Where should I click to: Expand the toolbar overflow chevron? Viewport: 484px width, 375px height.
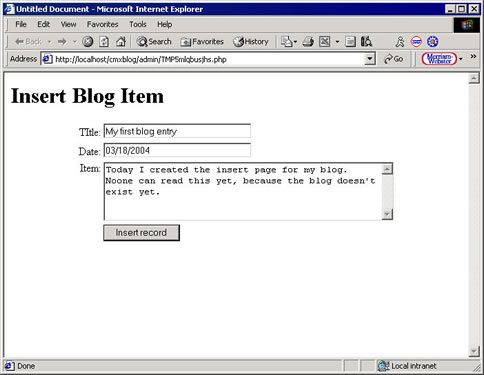click(x=473, y=56)
